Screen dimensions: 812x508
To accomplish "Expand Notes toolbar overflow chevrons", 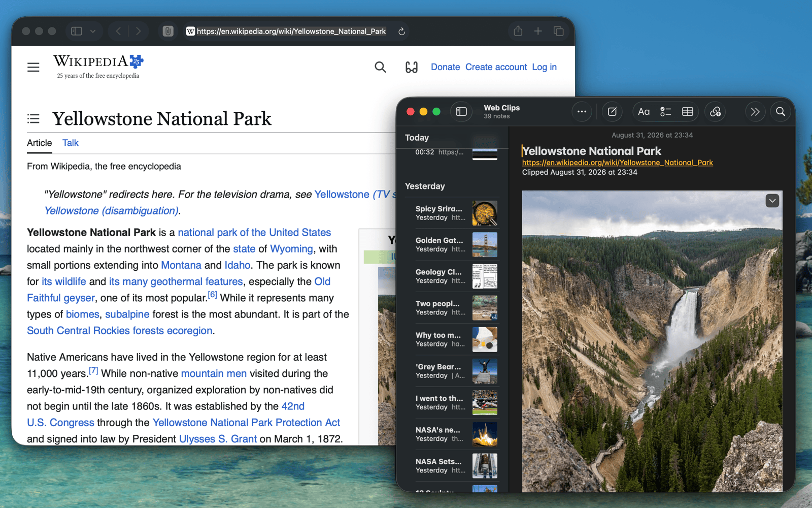I will pos(755,112).
